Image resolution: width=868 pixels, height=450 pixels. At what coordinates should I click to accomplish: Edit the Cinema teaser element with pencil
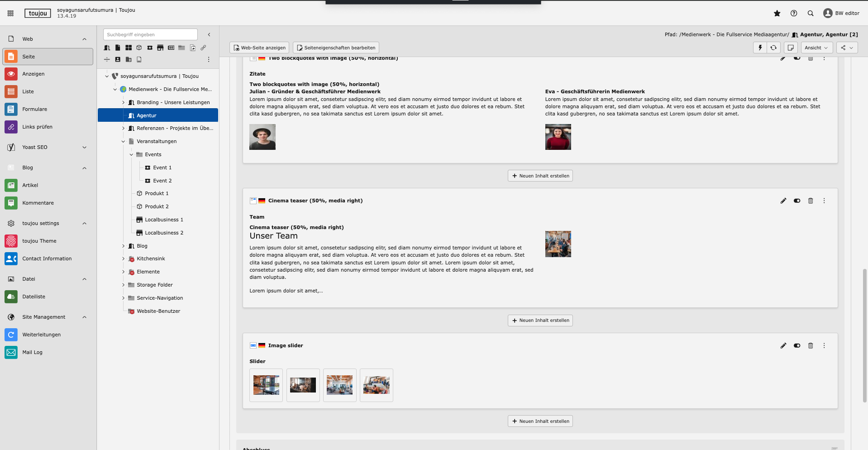[x=783, y=201]
